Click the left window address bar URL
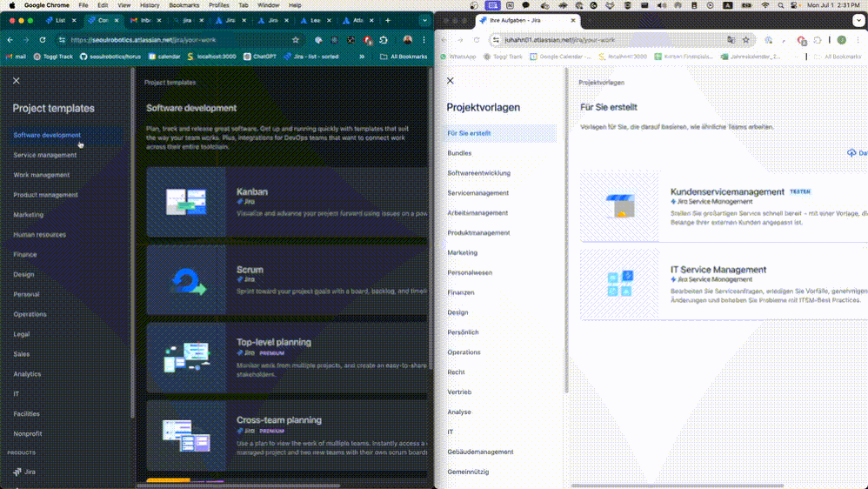The width and height of the screenshot is (868, 489). click(144, 40)
